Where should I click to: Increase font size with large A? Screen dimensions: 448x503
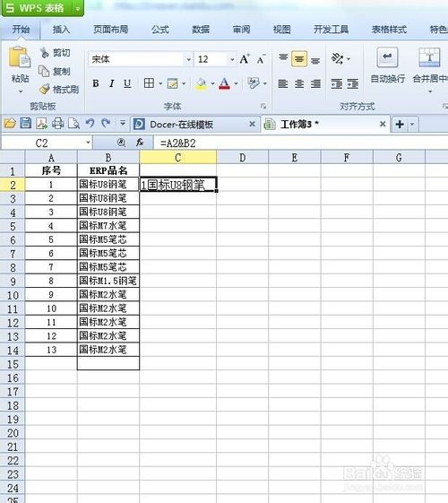coord(245,59)
